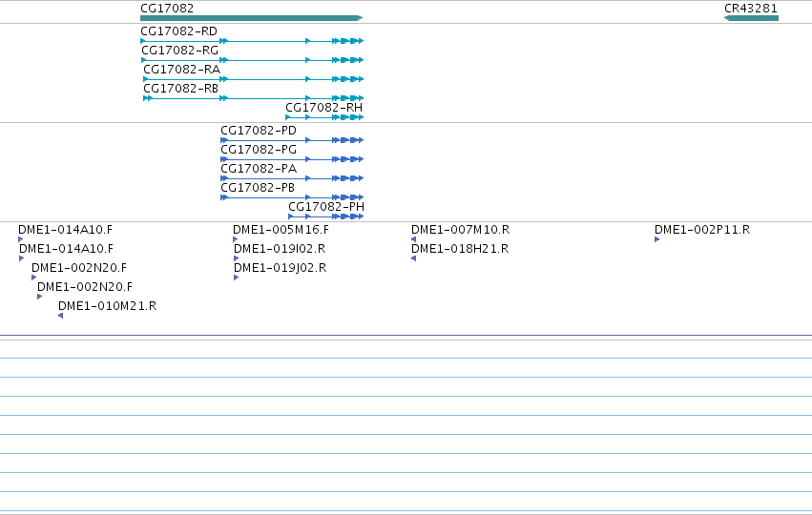Click purple arrow marker under DME1-018H21.R

414,258
